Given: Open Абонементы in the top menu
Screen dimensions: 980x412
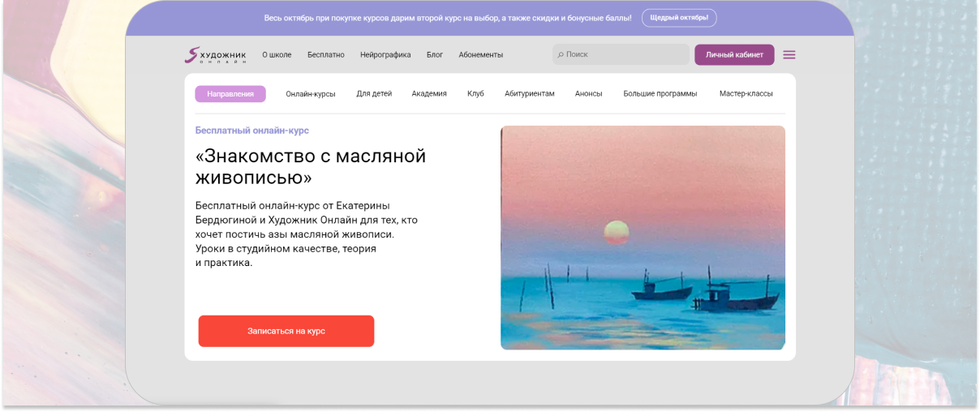Looking at the screenshot, I should click(x=480, y=55).
